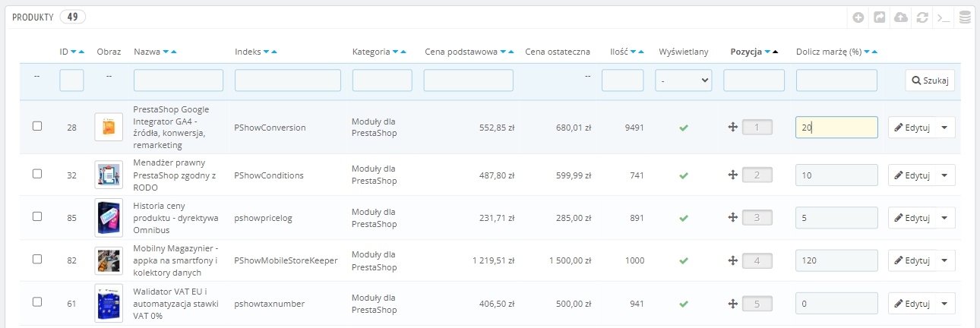This screenshot has height=328, width=980.
Task: Select checkbox for product ID 32
Action: (37, 174)
